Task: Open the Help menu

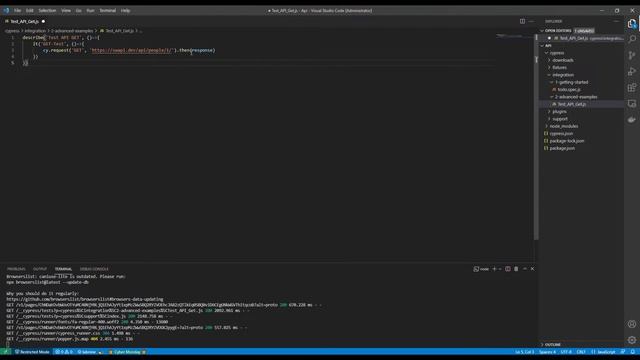Action: pyautogui.click(x=125, y=11)
